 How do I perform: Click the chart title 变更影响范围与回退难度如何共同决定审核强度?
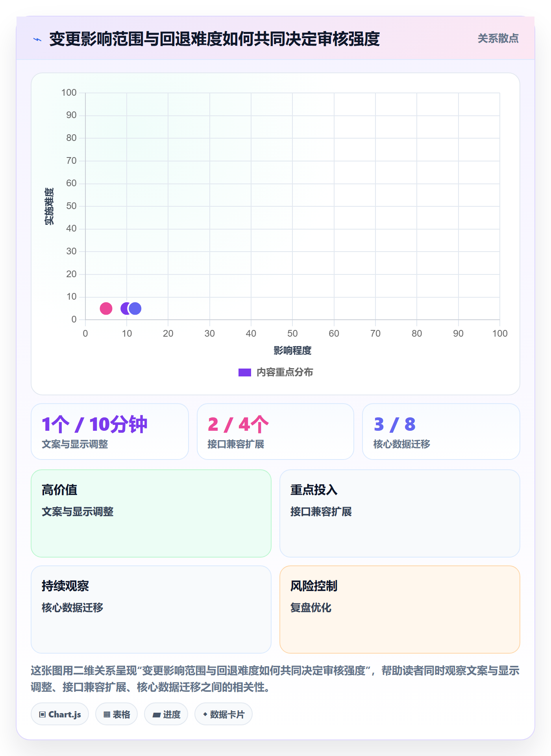coord(214,39)
